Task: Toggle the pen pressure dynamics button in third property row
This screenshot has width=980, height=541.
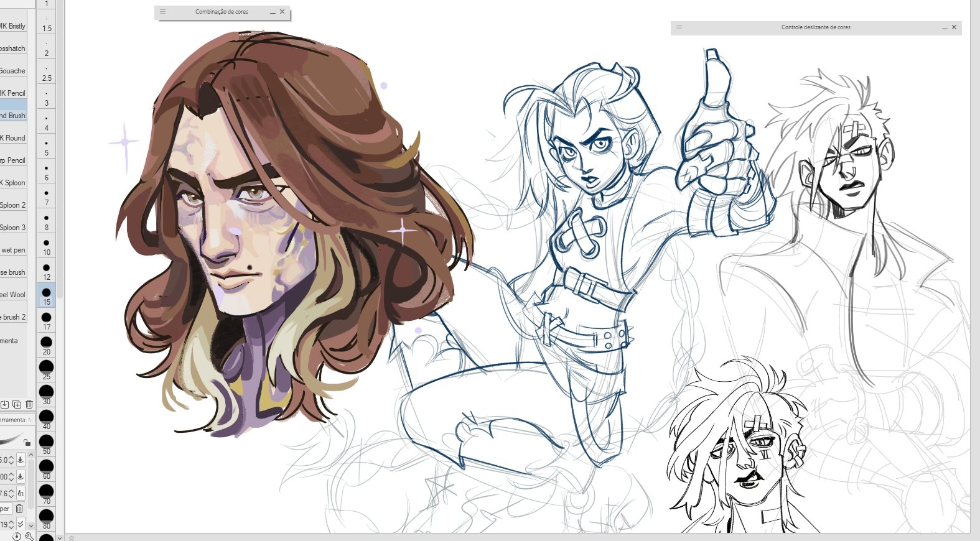Action: (x=21, y=493)
